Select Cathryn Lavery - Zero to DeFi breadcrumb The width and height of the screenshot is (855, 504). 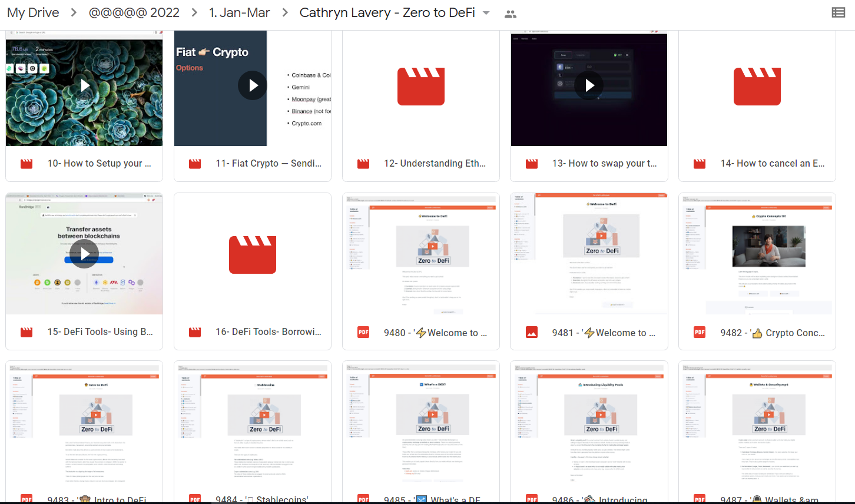(387, 12)
